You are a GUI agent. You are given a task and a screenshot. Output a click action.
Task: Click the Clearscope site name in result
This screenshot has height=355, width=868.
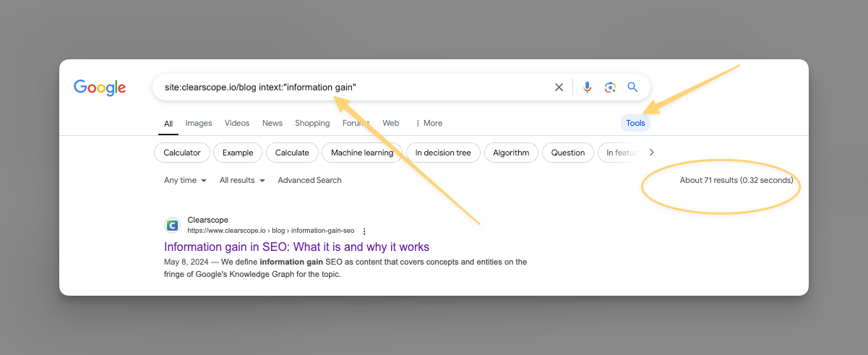point(207,220)
